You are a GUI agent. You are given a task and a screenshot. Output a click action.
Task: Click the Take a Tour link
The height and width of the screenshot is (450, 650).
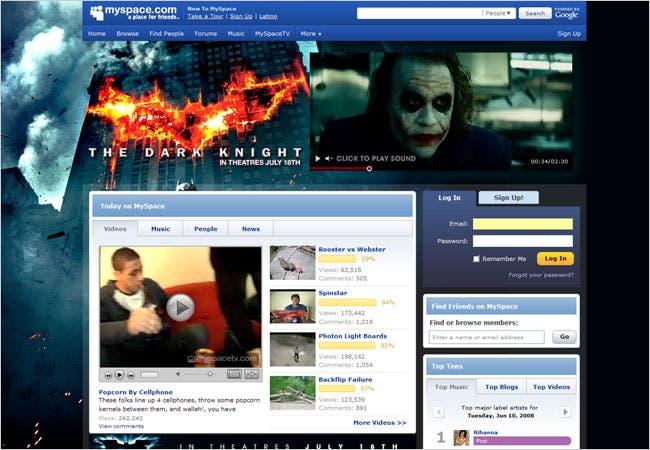pos(205,16)
